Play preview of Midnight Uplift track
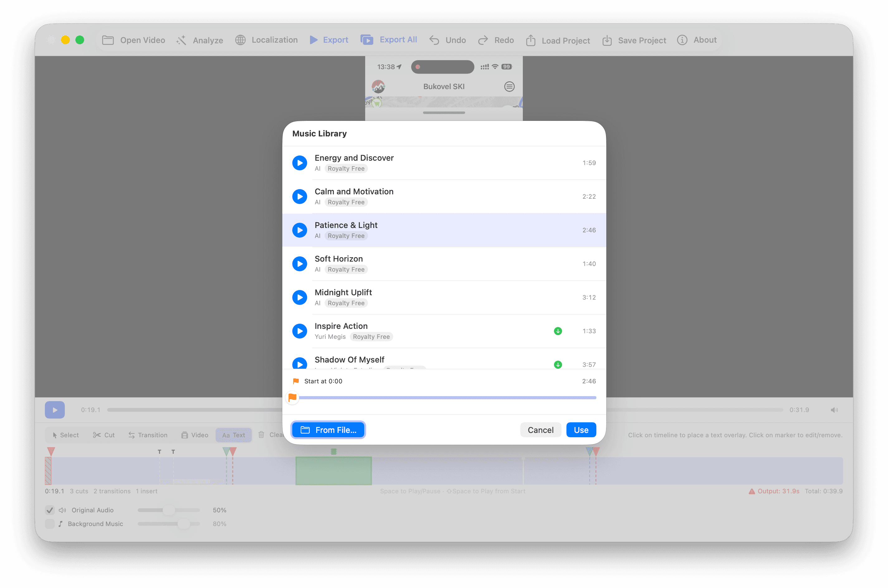This screenshot has height=588, width=888. pos(299,297)
